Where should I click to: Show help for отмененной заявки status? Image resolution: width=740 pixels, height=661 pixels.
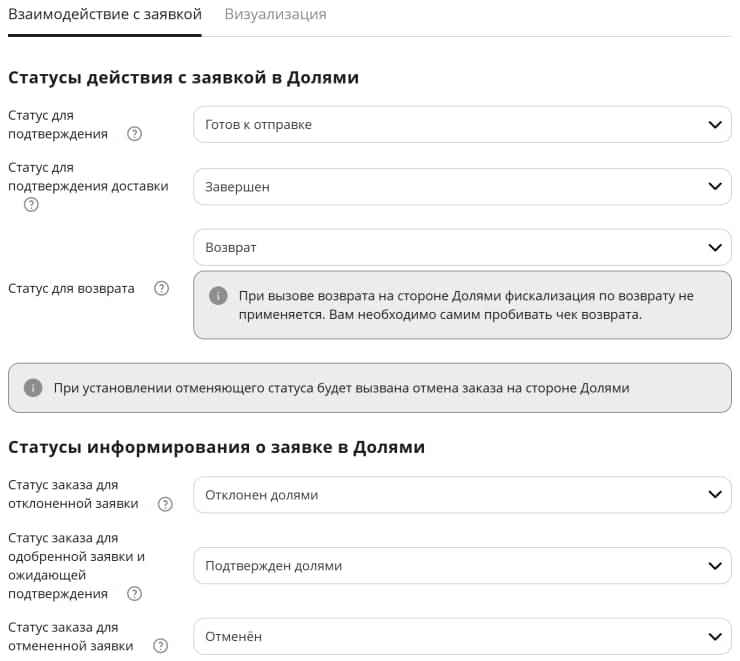tap(160, 645)
